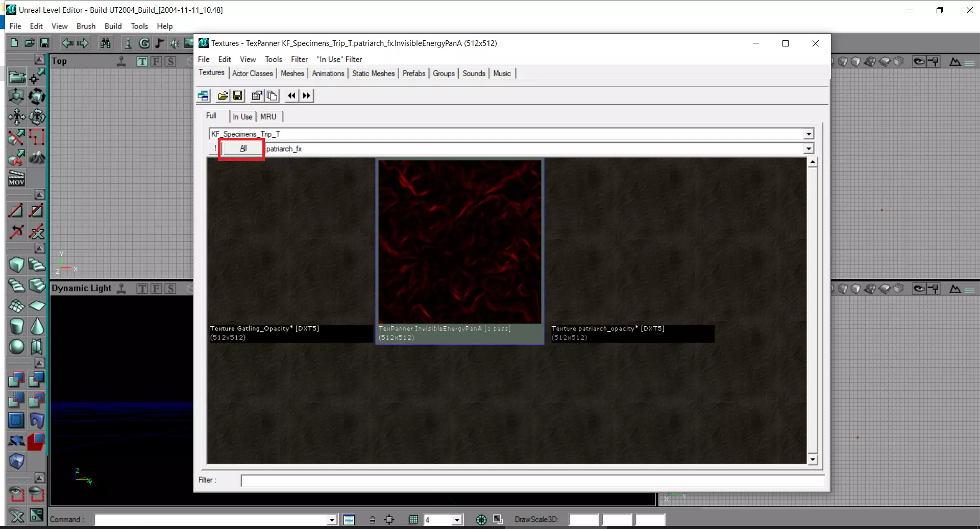The image size is (980, 529).
Task: Select the Camera Movement tool
Action: click(16, 77)
